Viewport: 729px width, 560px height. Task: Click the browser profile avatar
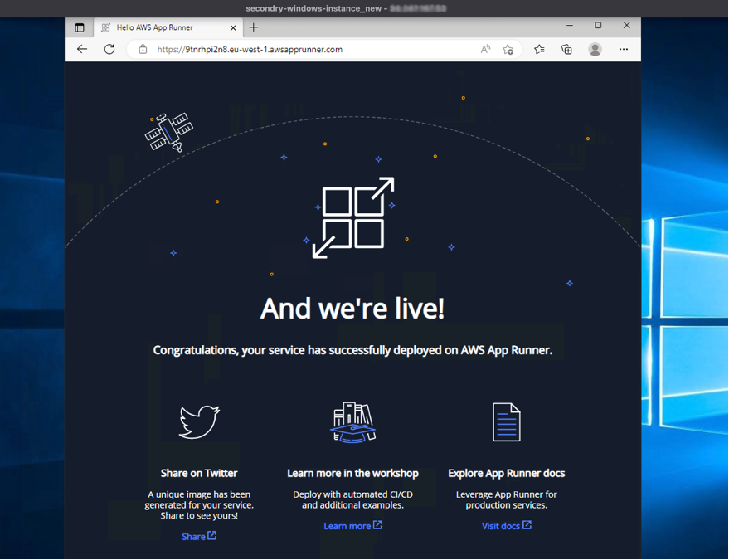pyautogui.click(x=595, y=49)
